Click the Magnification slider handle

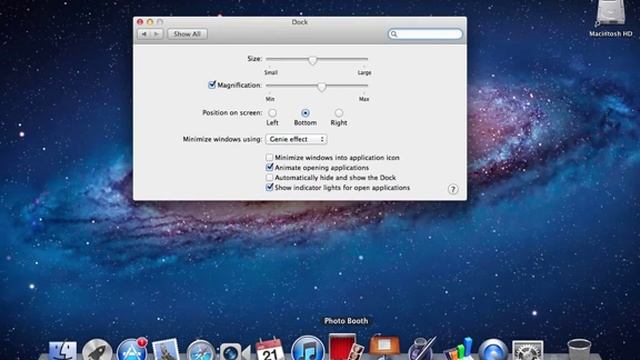322,87
